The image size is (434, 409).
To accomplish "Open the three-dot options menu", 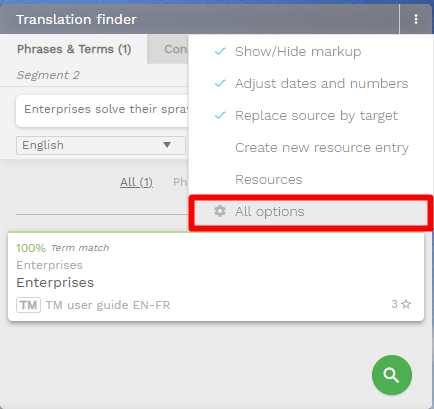I will click(x=416, y=19).
